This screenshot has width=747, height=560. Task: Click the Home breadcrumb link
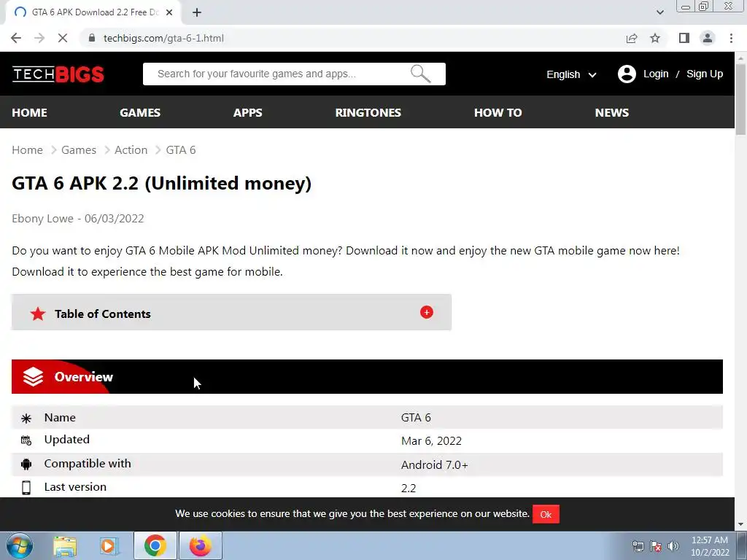coord(27,150)
